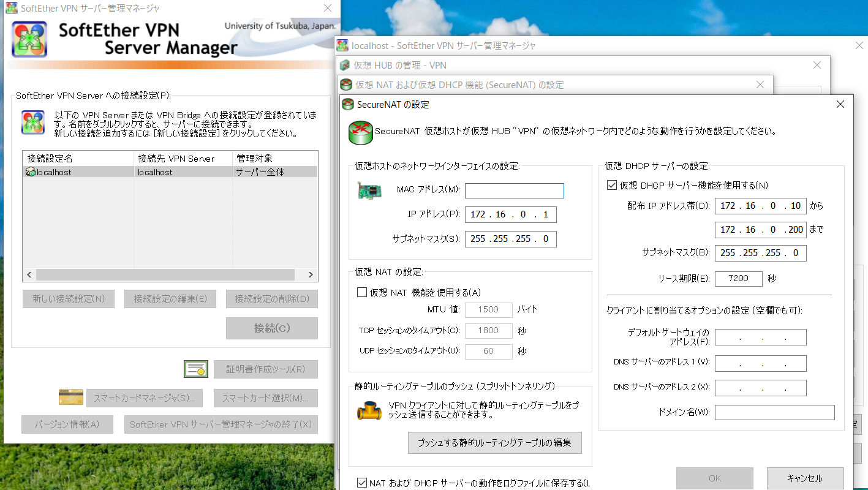Click the connection list horizontal scrollbar right arrow
868x490 pixels.
(311, 275)
